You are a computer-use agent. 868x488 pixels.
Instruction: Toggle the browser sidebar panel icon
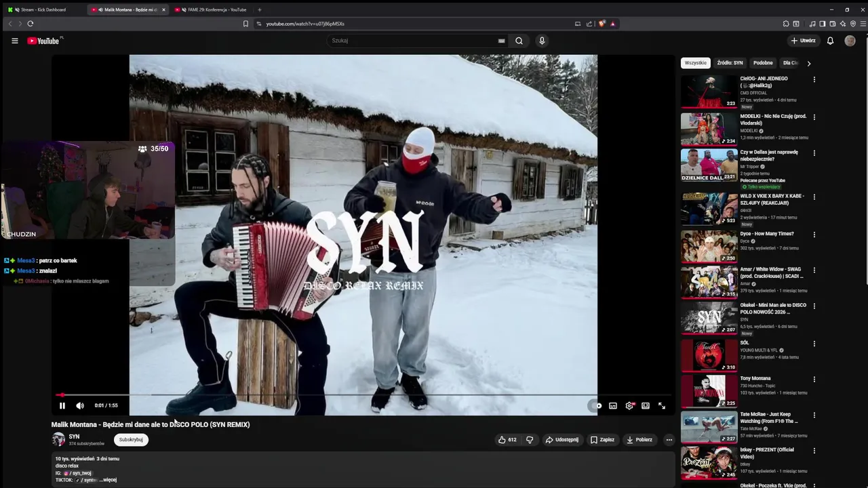823,24
